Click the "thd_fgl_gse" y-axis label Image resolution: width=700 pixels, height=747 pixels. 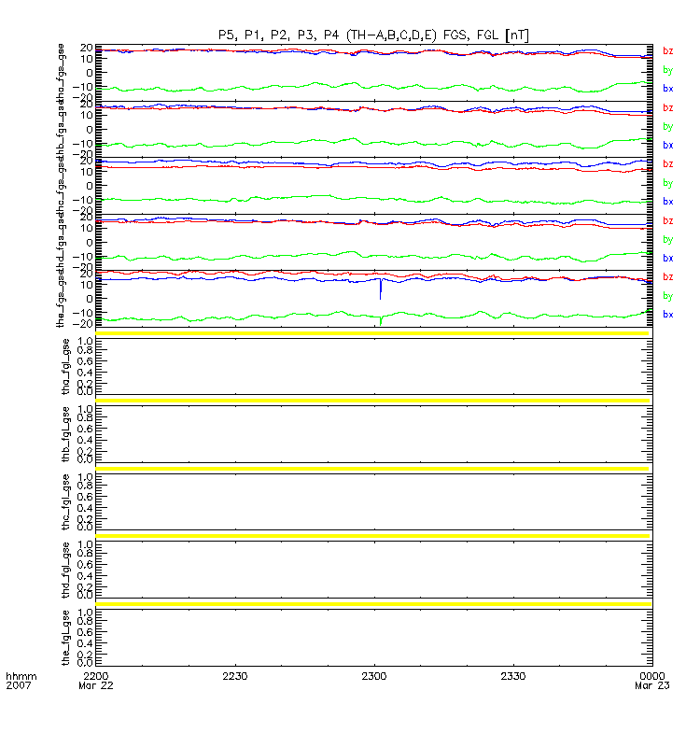pos(65,571)
